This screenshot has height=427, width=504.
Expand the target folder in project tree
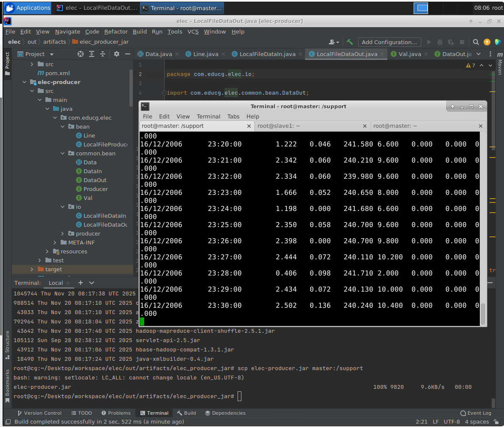pyautogui.click(x=32, y=269)
